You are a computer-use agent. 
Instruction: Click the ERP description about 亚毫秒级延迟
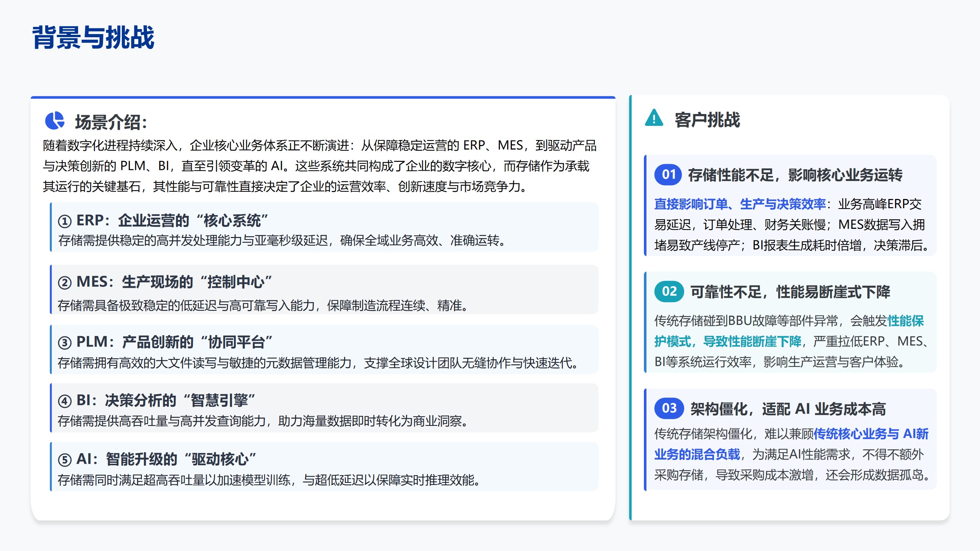(283, 240)
